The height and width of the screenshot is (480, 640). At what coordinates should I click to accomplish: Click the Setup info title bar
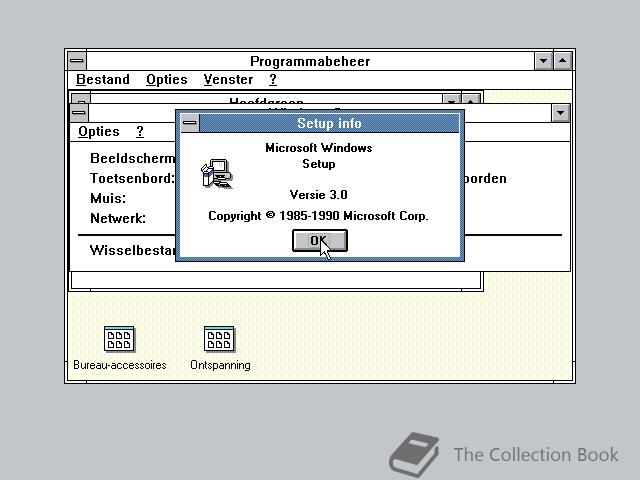point(329,123)
